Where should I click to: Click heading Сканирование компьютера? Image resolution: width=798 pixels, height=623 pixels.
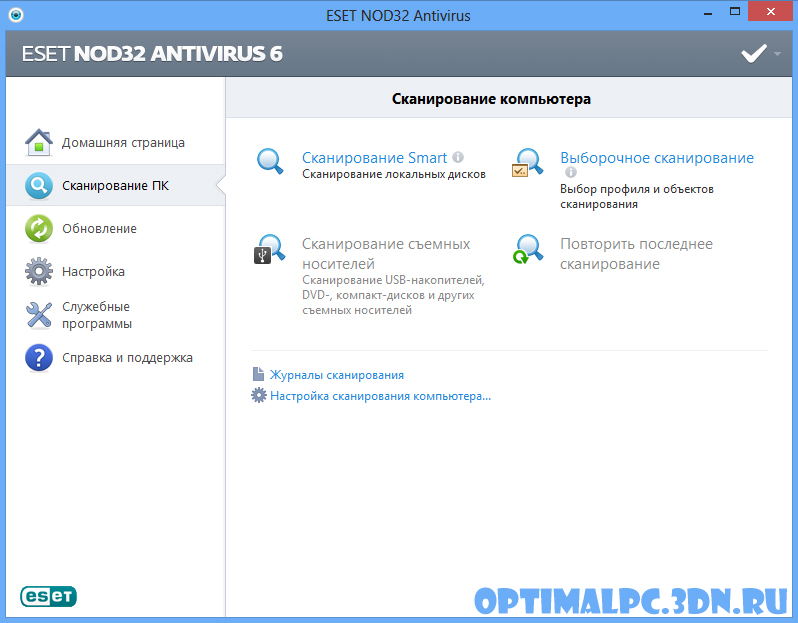(491, 99)
